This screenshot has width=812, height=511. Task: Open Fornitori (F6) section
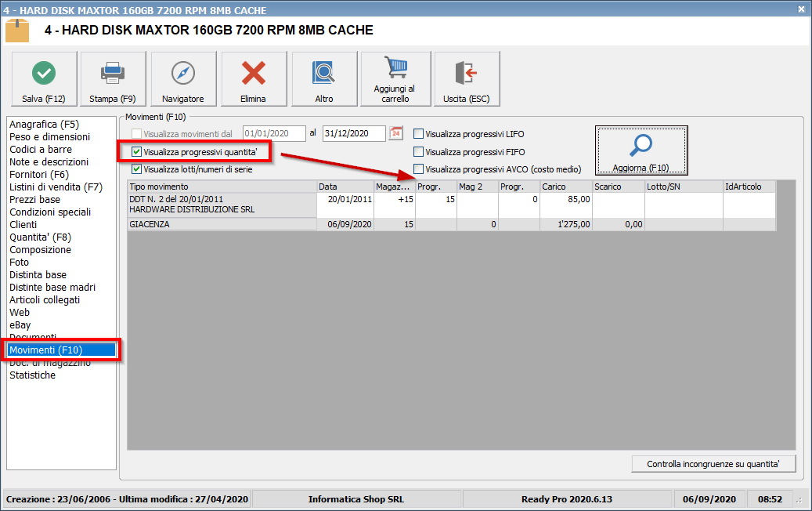click(x=39, y=174)
